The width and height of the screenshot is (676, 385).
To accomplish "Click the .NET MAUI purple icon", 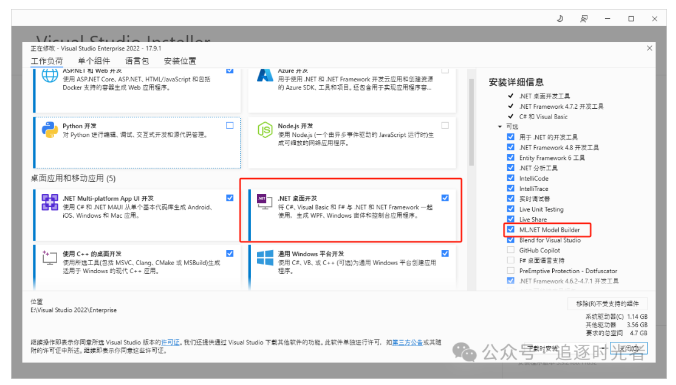I will [50, 202].
